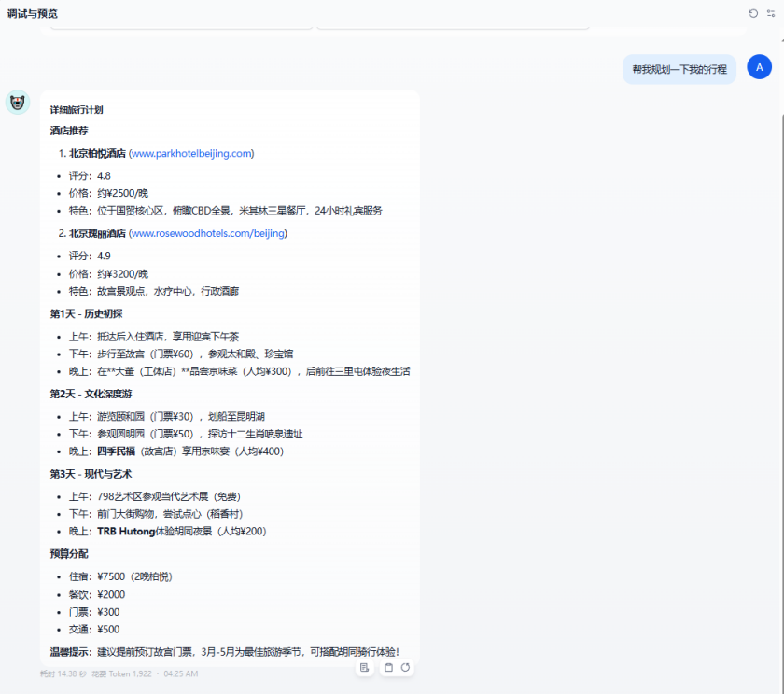This screenshot has height=694, width=784.
Task: Click the line 上午：798艺术区参观当代艺术展
Action: 155,496
